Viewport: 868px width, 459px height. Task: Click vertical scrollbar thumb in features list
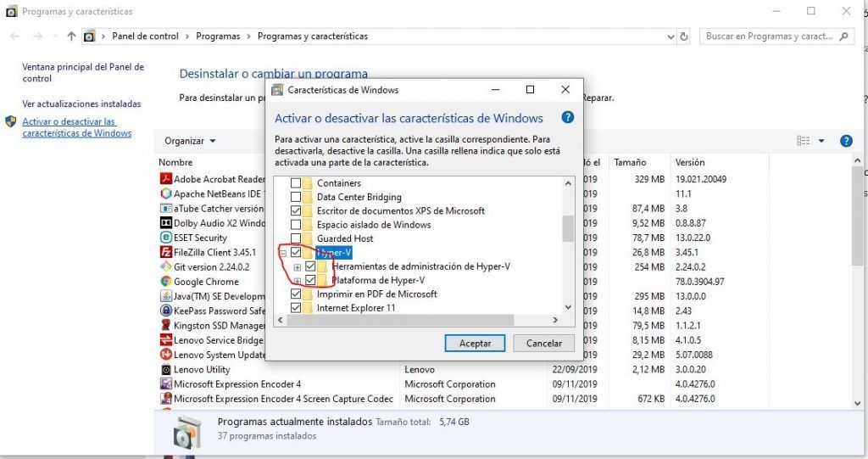pos(568,228)
